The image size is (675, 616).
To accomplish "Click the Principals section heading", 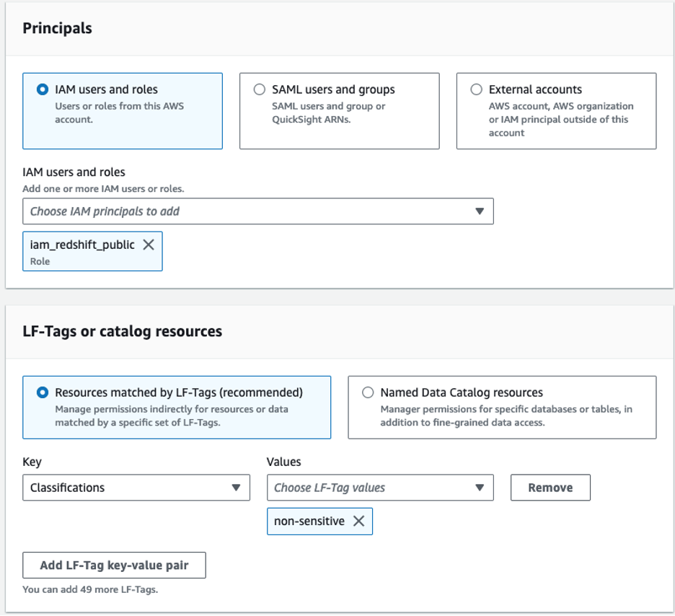I will 58,29.
